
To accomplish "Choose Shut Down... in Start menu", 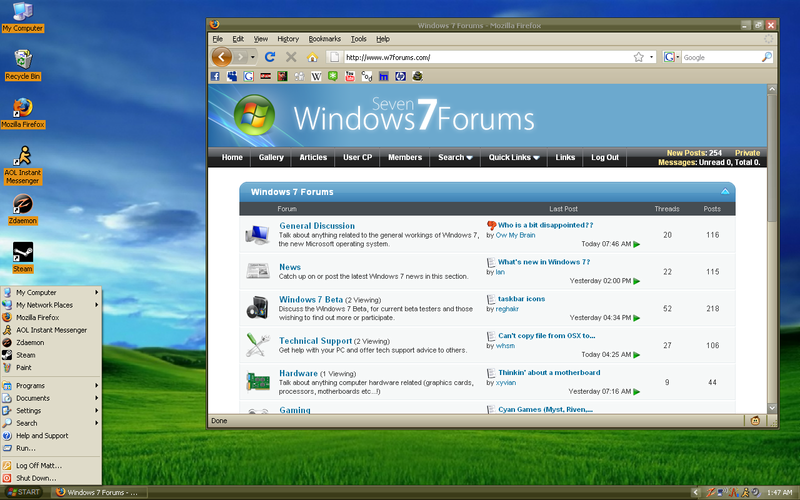I will coord(51,479).
